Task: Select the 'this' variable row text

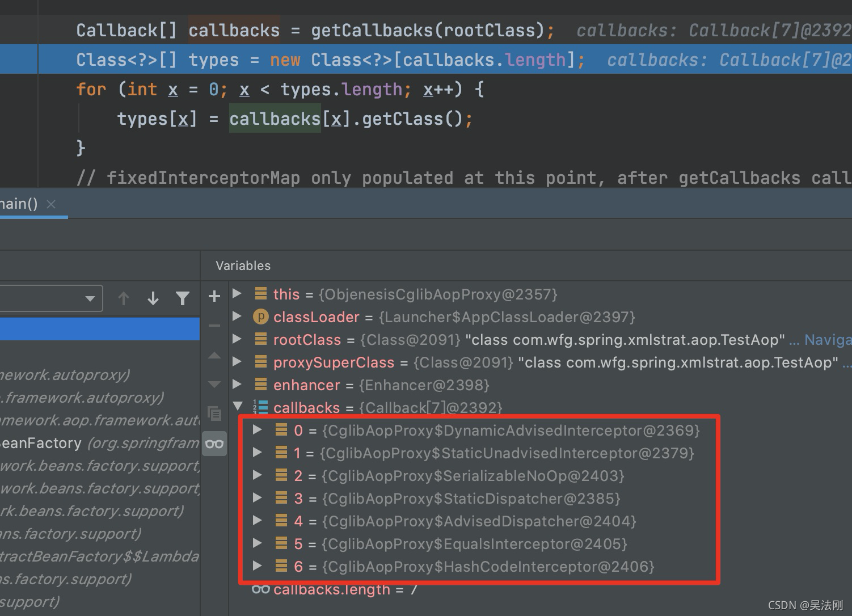Action: tap(415, 294)
